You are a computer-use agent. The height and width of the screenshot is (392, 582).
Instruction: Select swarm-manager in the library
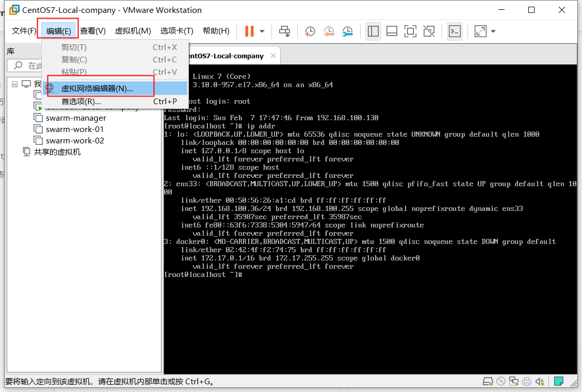click(76, 118)
